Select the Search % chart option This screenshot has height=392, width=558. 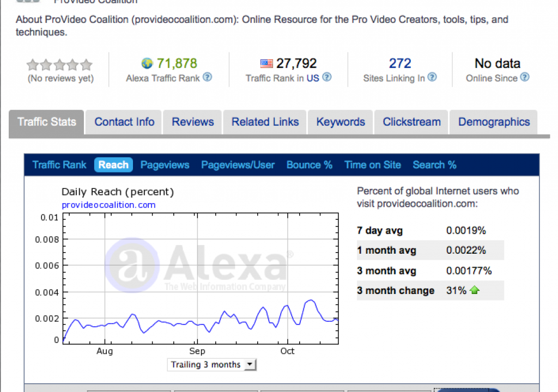click(x=434, y=165)
